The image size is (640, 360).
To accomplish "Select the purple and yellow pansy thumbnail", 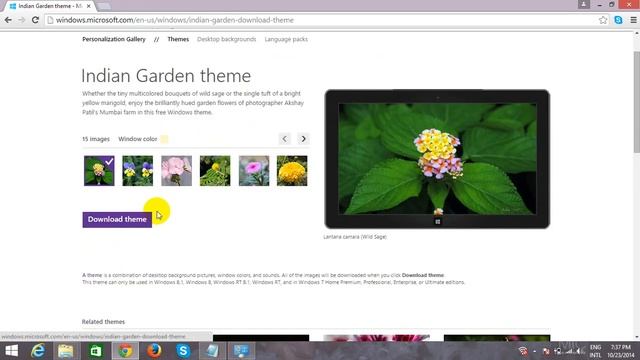I will click(x=138, y=171).
